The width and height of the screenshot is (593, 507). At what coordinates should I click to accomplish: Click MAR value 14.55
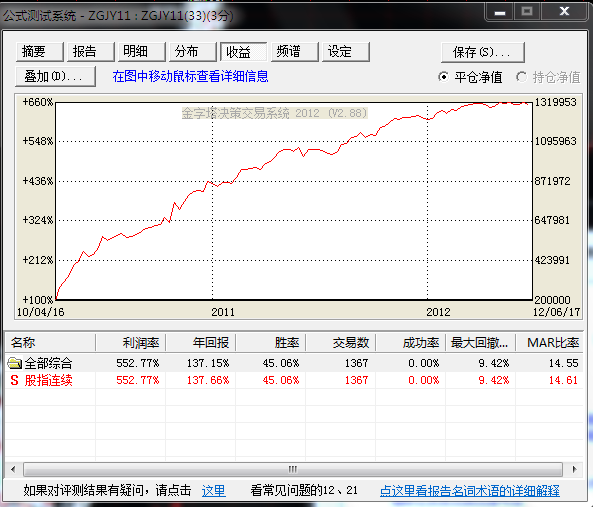[564, 363]
